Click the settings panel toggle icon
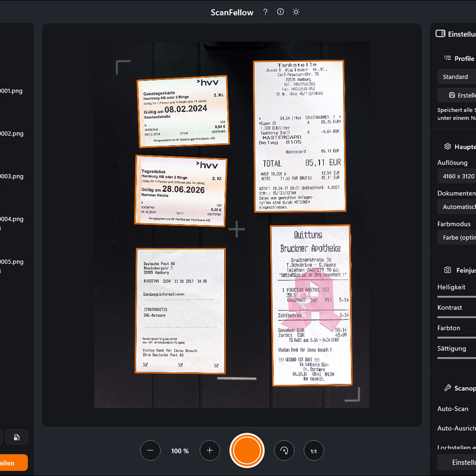This screenshot has height=476, width=476. (x=440, y=34)
